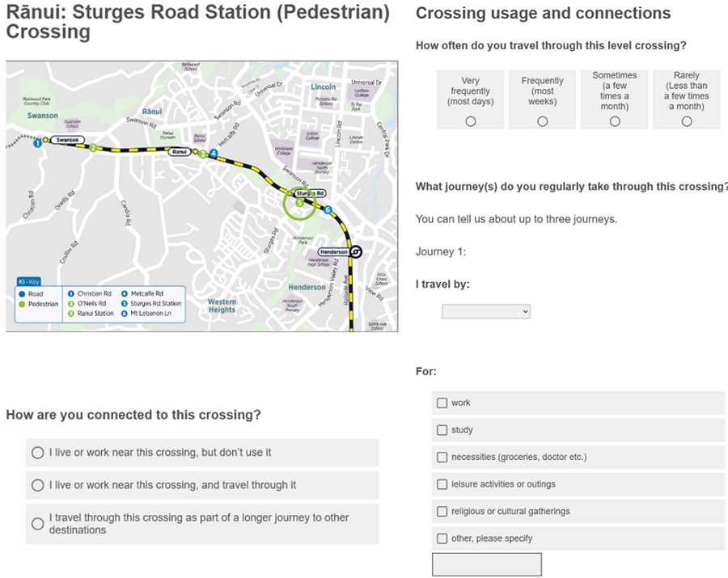Tick the 'other, please specify' checkbox

(442, 538)
